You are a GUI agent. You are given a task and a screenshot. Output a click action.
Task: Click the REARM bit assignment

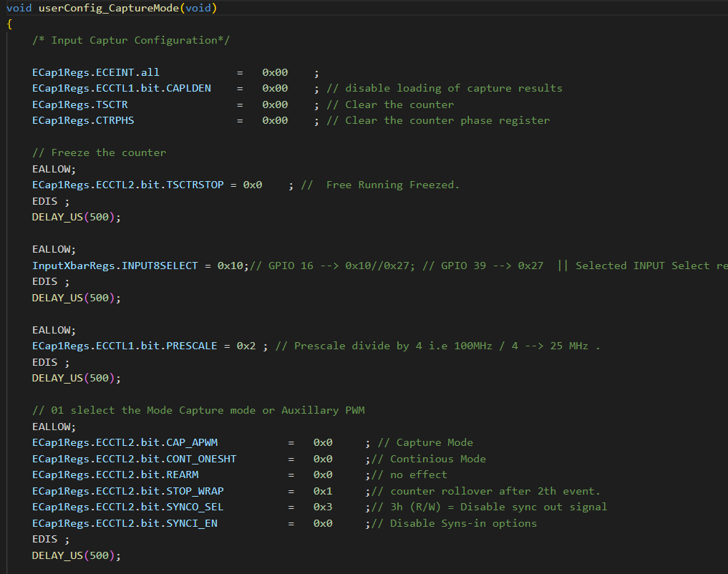pos(115,475)
